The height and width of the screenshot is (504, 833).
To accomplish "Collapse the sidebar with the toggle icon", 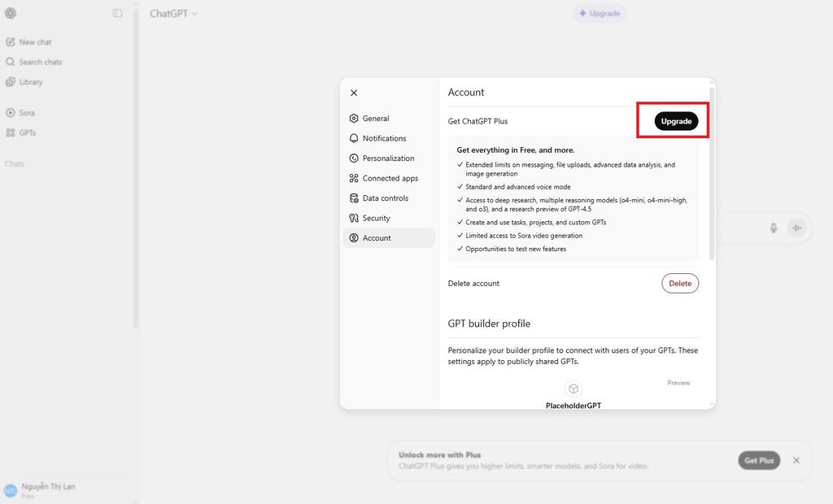I will [118, 13].
